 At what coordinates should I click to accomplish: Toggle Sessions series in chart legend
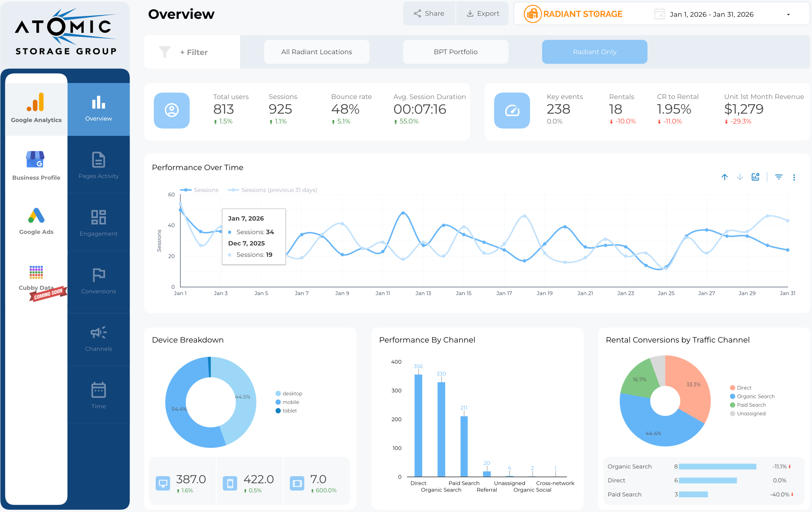[x=206, y=190]
